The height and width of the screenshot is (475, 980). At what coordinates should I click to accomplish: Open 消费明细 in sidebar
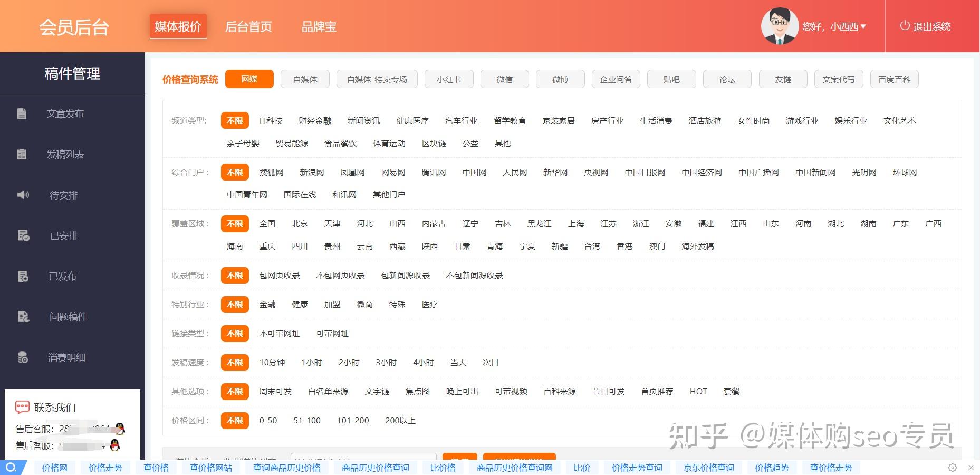[x=66, y=357]
